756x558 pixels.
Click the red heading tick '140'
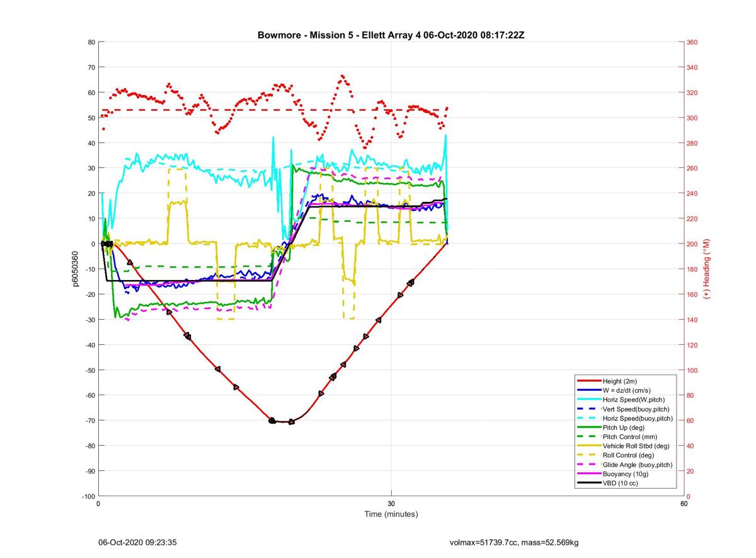[692, 320]
